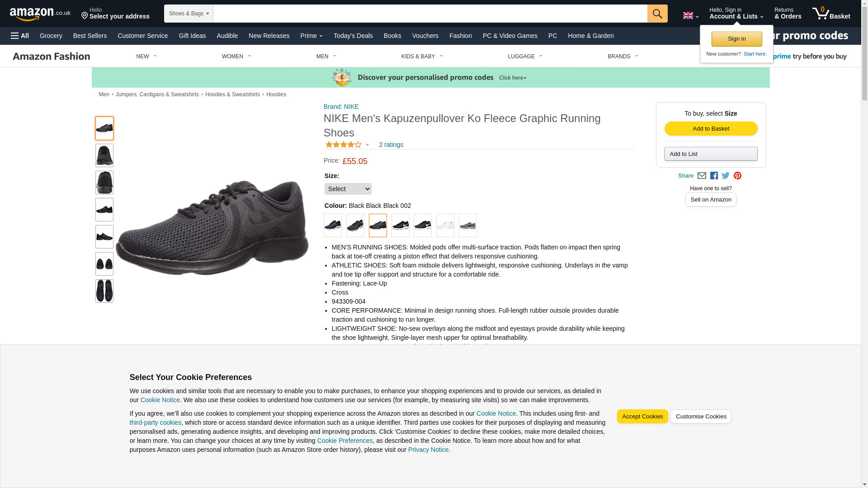Share by email envelope icon
The image size is (868, 488).
[x=702, y=176]
